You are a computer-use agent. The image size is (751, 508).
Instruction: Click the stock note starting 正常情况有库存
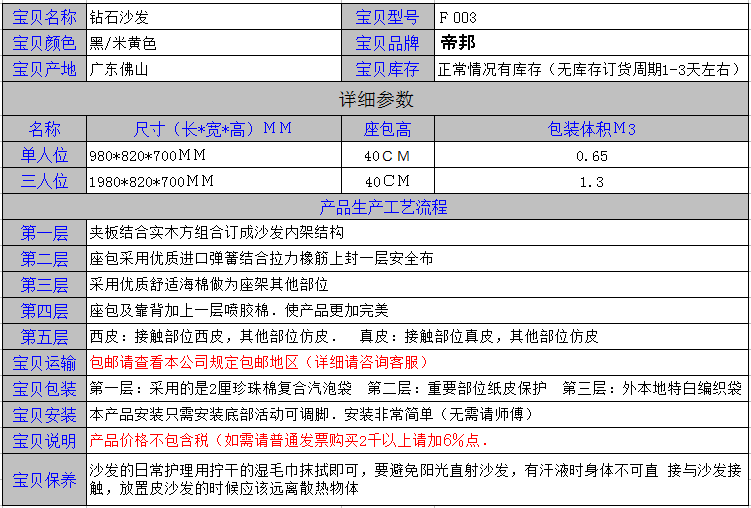(x=592, y=69)
